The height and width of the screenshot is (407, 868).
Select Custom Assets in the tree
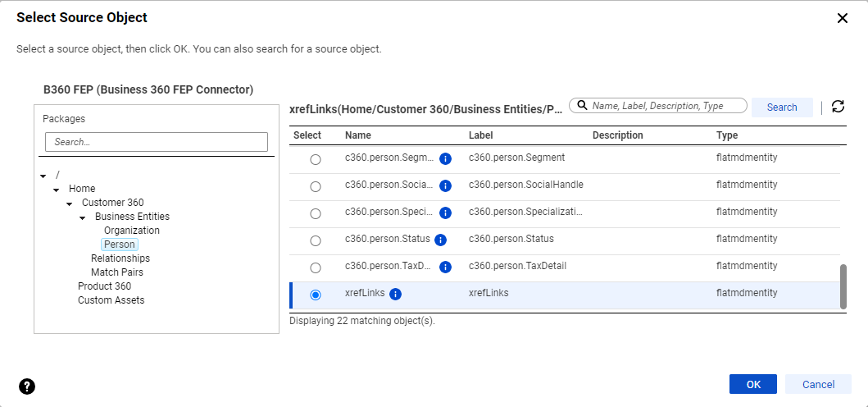coord(111,300)
